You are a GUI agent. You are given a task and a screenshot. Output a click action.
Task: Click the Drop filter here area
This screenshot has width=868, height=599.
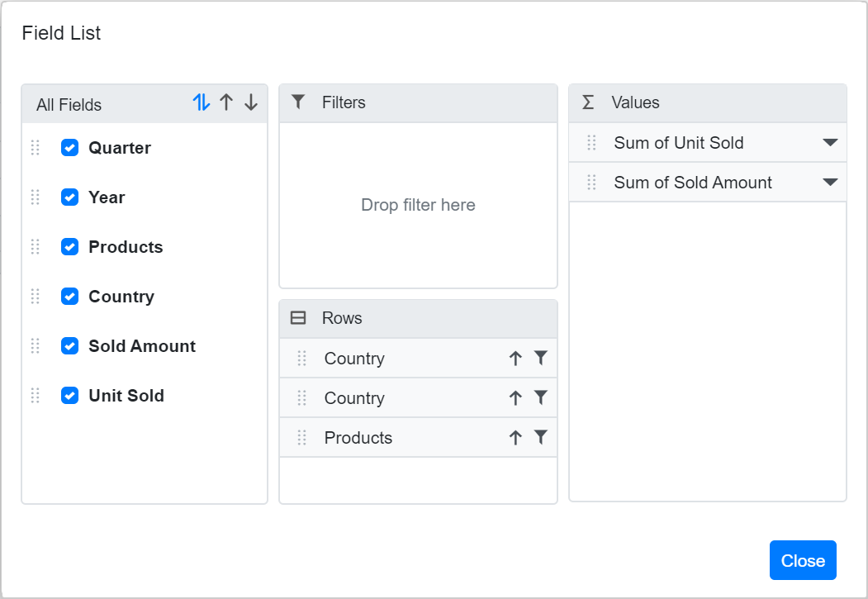(418, 205)
